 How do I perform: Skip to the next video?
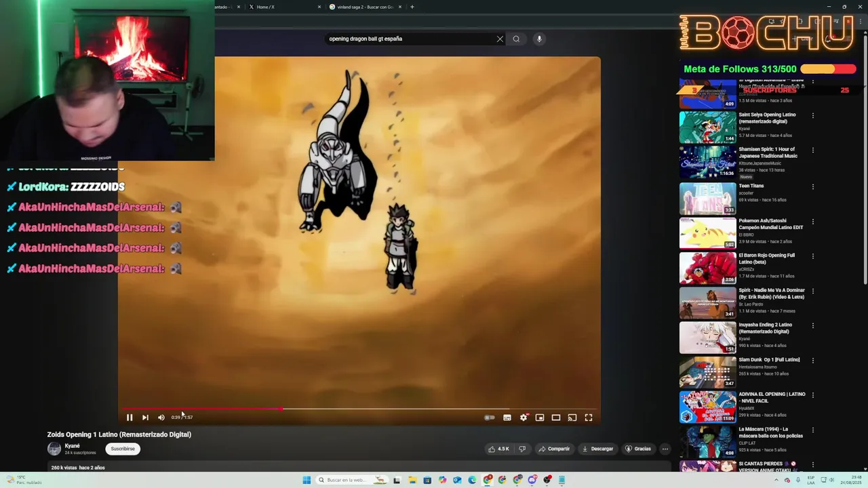(145, 418)
